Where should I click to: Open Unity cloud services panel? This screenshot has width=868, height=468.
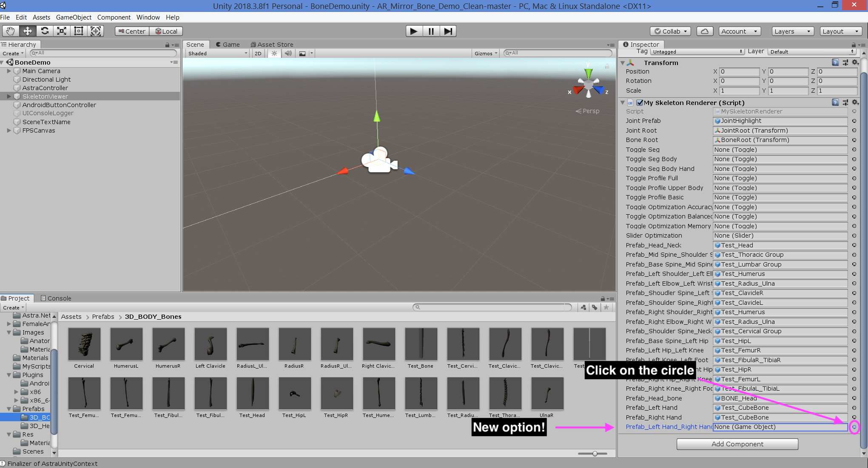pyautogui.click(x=705, y=31)
